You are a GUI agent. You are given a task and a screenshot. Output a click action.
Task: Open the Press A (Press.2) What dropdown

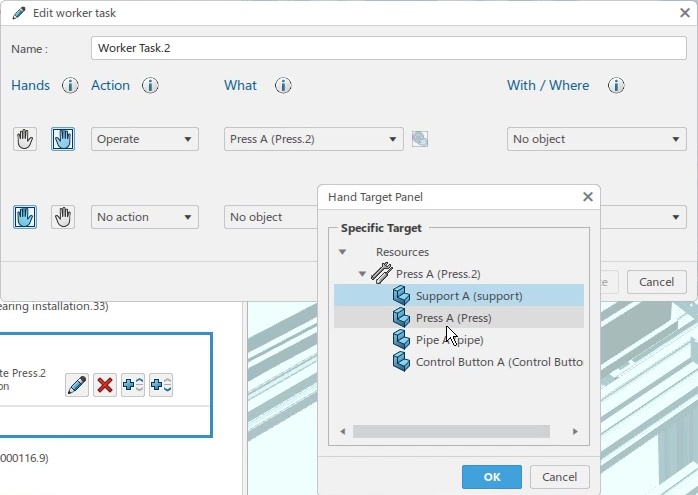tap(314, 139)
